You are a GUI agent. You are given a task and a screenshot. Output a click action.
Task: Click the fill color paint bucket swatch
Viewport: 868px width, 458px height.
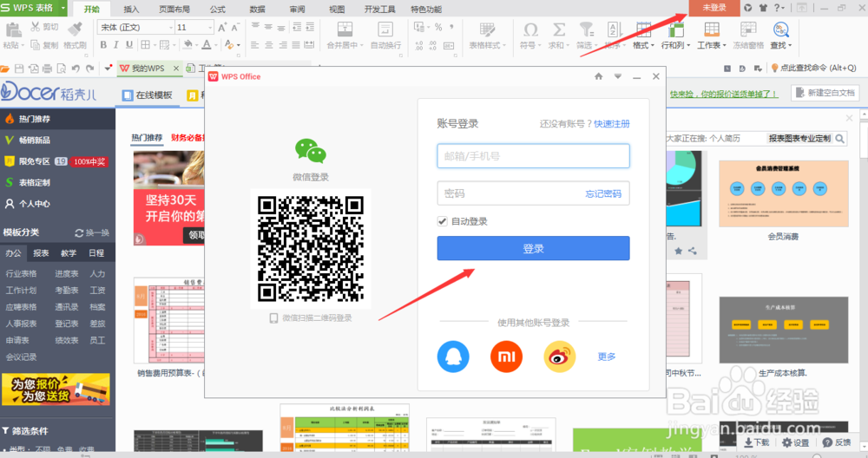click(188, 45)
